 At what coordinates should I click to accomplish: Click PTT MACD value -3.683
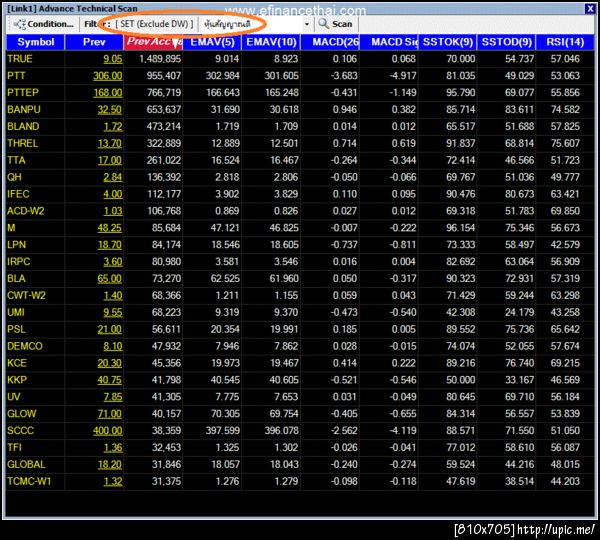(x=344, y=76)
